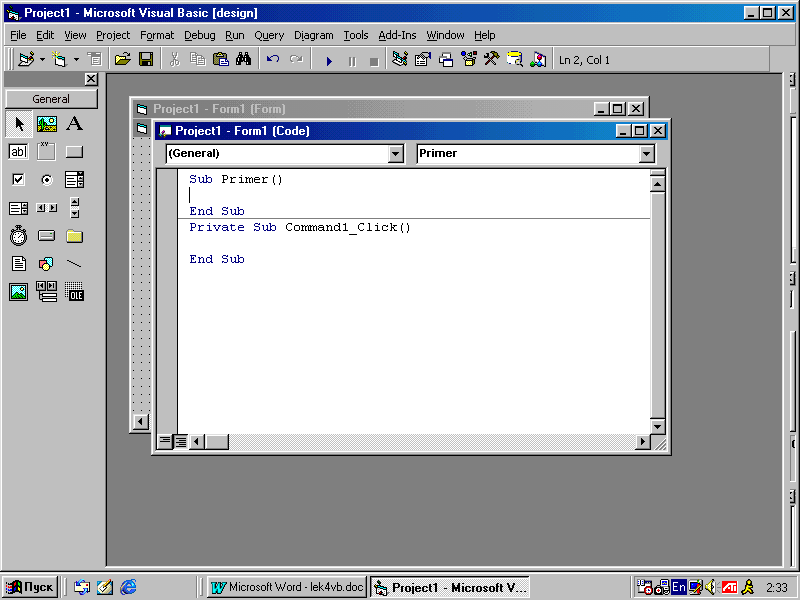Select the Data control tool
This screenshot has height=600, width=800.
(46, 292)
